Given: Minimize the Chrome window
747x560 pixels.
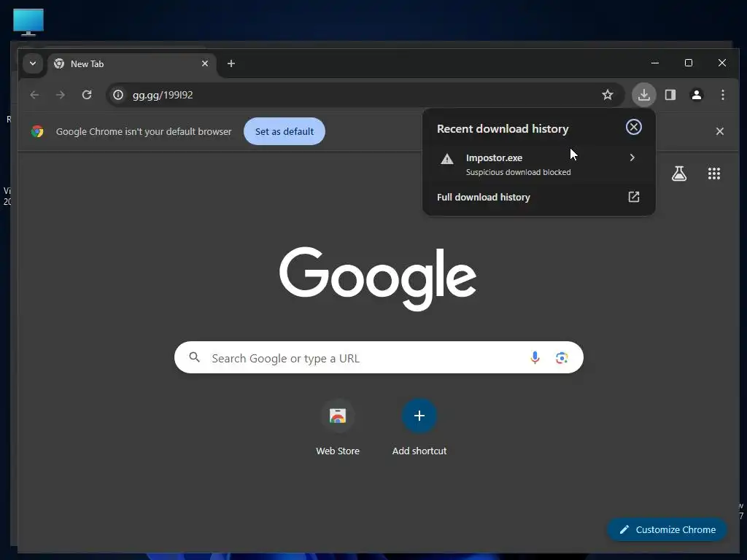Looking at the screenshot, I should pos(655,63).
